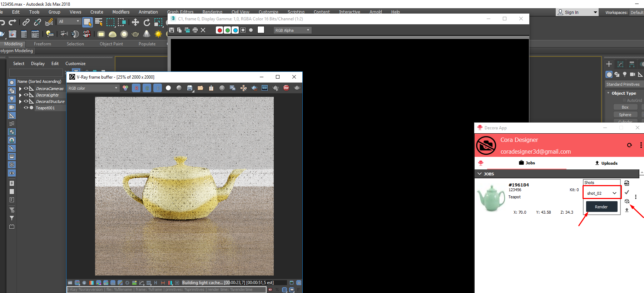Open the shot_02 shots dropdown
The width and height of the screenshot is (644, 293).
point(602,193)
